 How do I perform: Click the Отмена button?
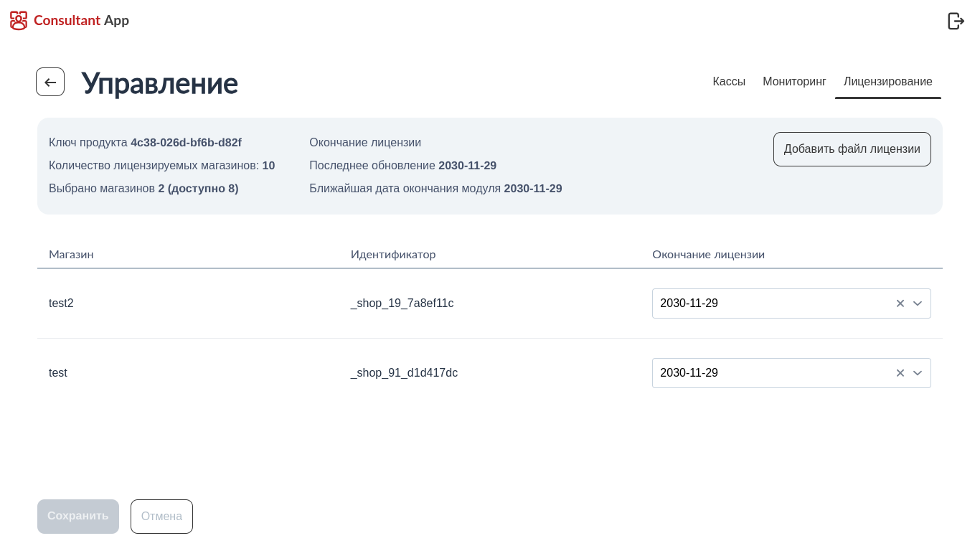(161, 517)
